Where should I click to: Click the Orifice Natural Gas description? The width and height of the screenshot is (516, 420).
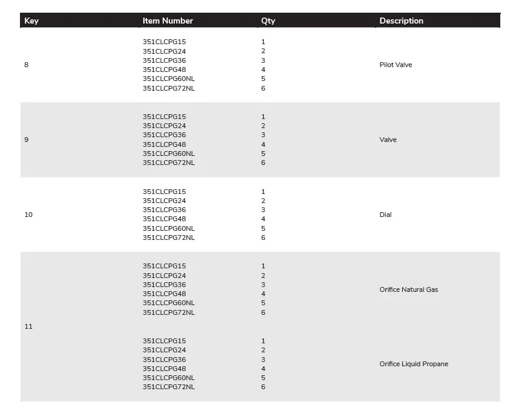(408, 289)
